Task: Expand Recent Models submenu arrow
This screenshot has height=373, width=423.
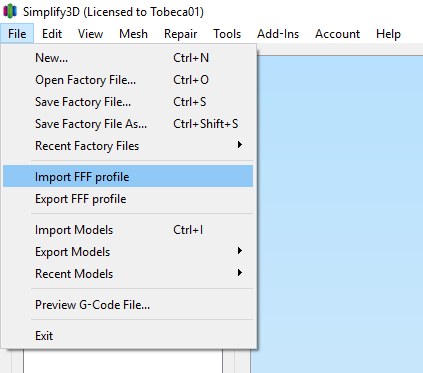Action: click(x=239, y=273)
